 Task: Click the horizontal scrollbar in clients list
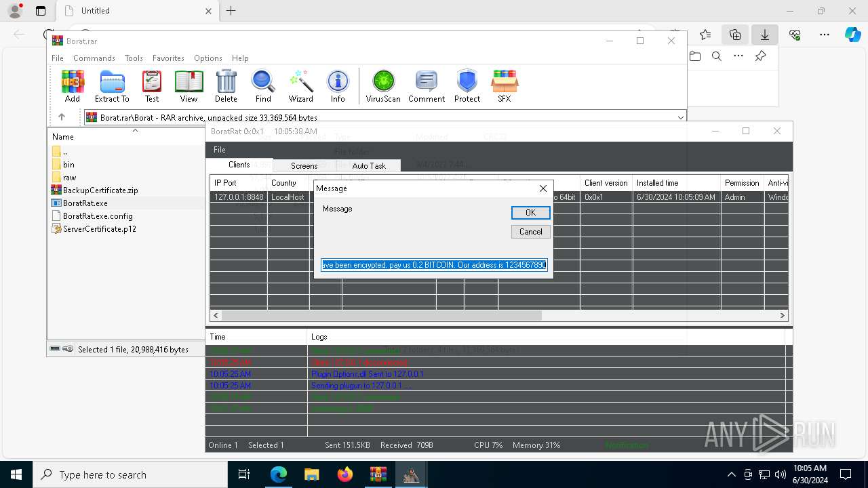tap(381, 315)
